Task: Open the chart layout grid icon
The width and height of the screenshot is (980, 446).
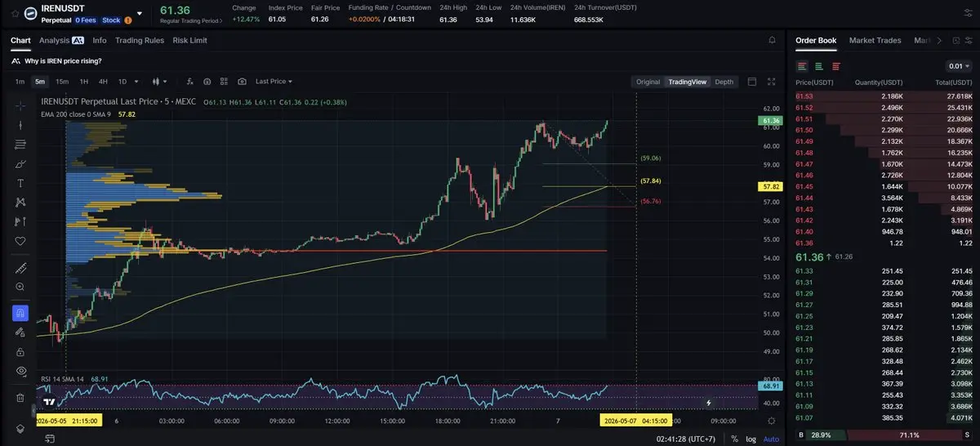Action: tap(225, 82)
